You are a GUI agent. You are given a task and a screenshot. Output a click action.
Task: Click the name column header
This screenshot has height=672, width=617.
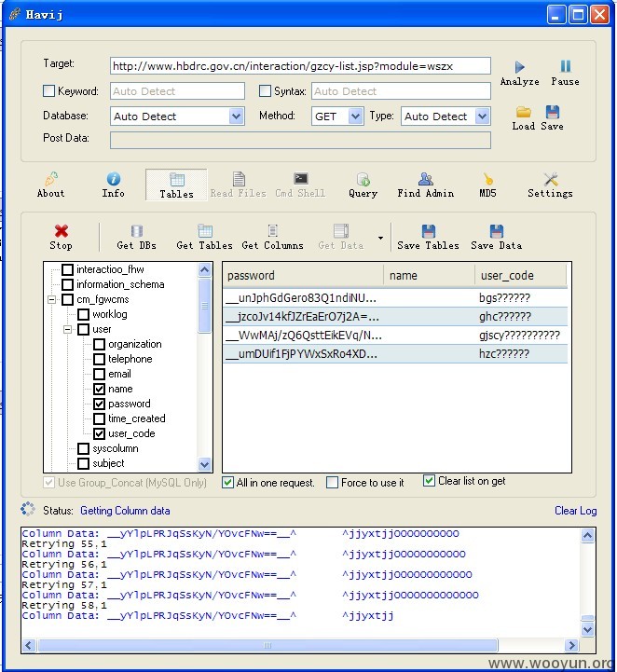click(430, 276)
